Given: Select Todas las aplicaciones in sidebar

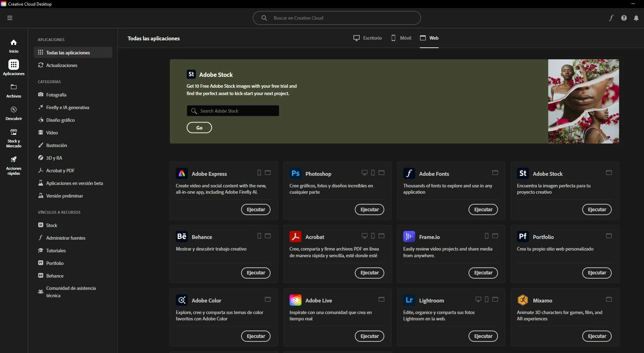Looking at the screenshot, I should tap(73, 52).
